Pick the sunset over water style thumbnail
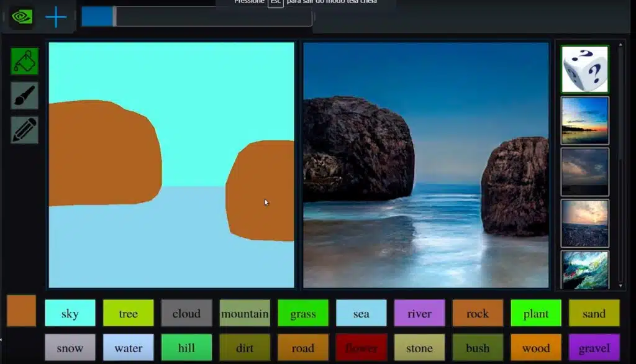The image size is (636, 364). tap(584, 121)
